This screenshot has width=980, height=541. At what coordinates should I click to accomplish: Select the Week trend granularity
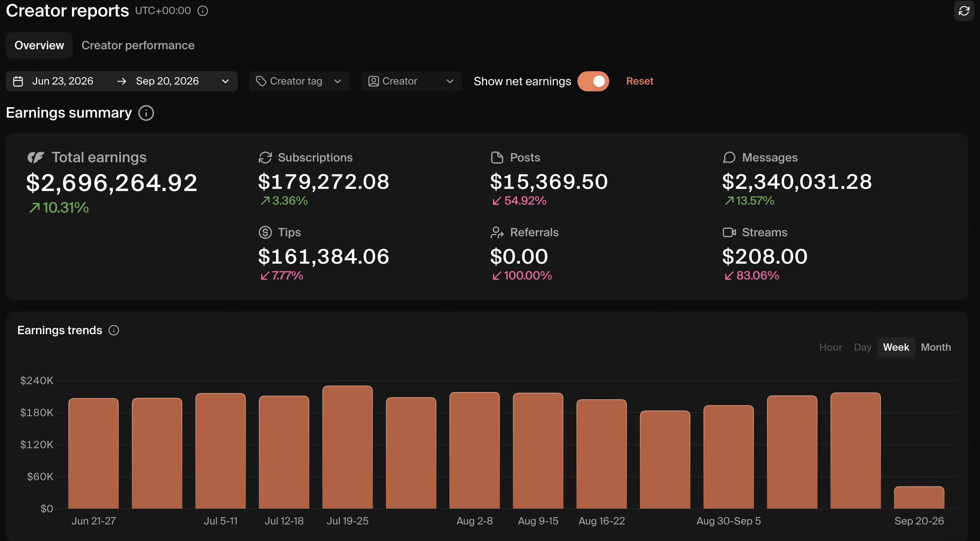point(896,347)
